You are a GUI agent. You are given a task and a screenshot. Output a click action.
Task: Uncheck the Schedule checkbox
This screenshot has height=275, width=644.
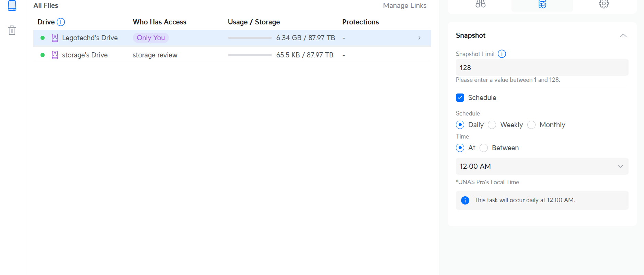[x=460, y=98]
